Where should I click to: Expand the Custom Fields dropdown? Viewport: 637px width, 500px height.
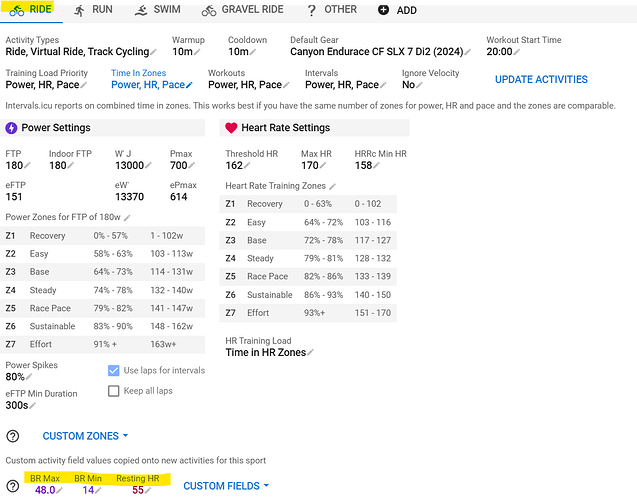pyautogui.click(x=226, y=486)
